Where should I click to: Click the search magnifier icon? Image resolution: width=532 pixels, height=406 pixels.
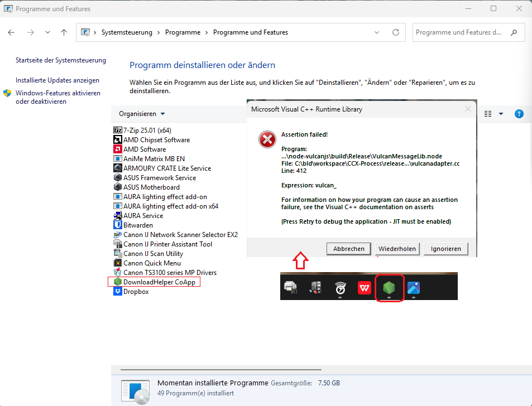click(514, 32)
